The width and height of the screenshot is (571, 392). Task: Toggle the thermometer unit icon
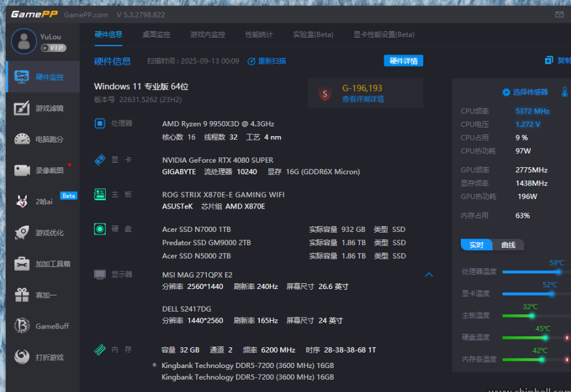[x=565, y=92]
